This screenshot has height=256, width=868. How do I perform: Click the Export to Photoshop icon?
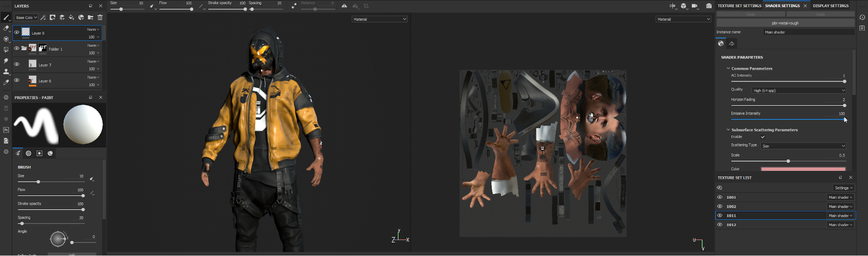[x=6, y=130]
